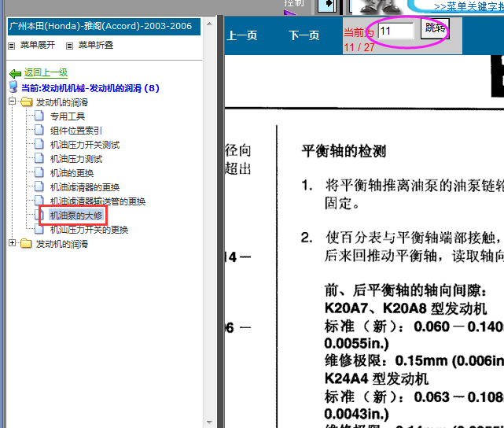Click the page icon next to 机油滤清器输送管的更换
The image size is (504, 428).
39,201
